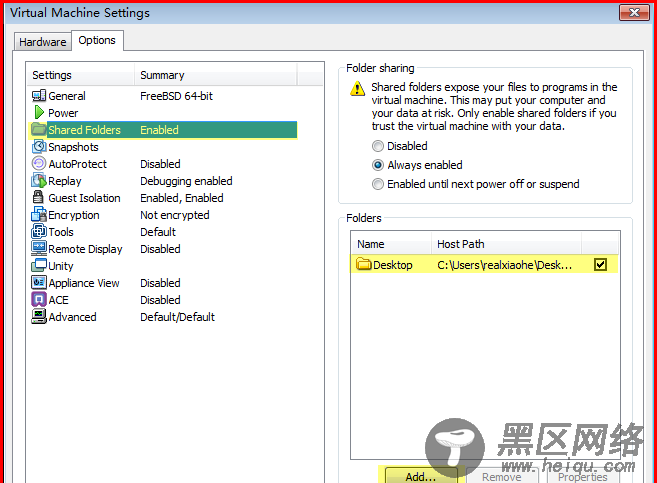Viewport: 657px width, 483px height.
Task: Select the Guest Isolation row label
Action: [84, 198]
